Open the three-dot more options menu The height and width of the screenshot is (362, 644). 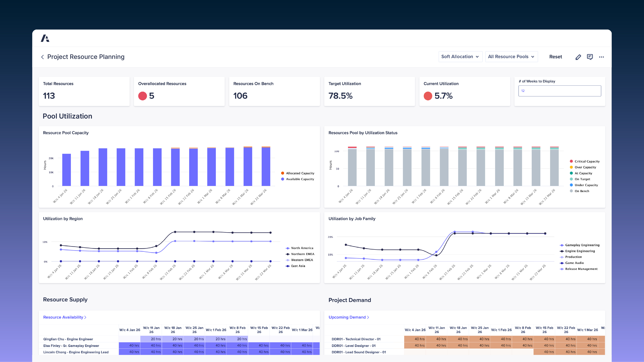click(601, 57)
